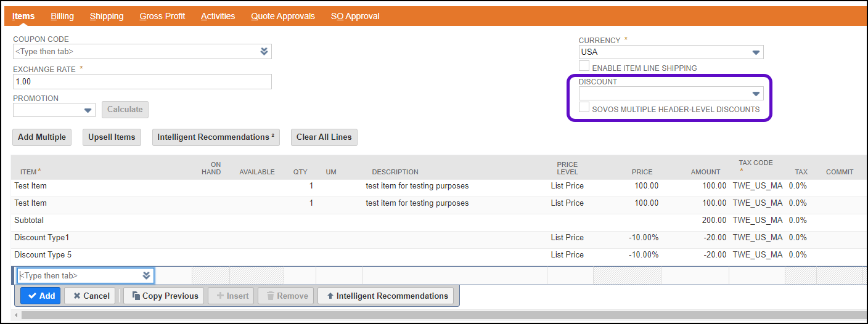The image size is (868, 324).
Task: Expand the Promotion dropdown
Action: click(x=87, y=110)
